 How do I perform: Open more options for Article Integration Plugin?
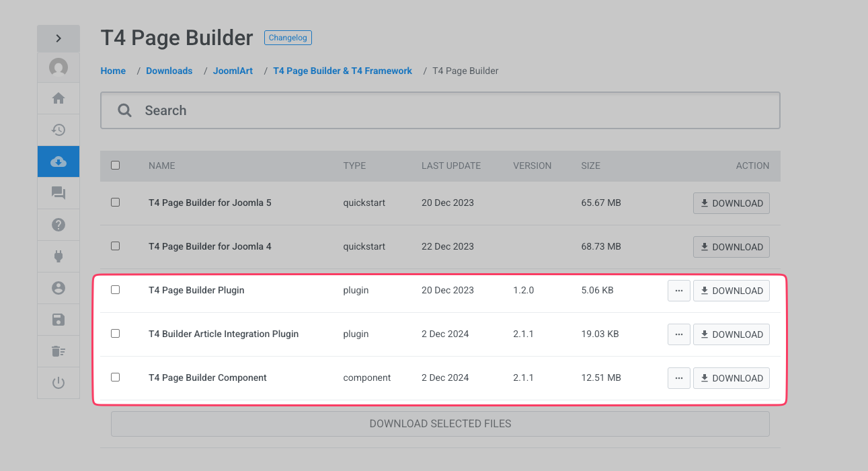click(679, 334)
